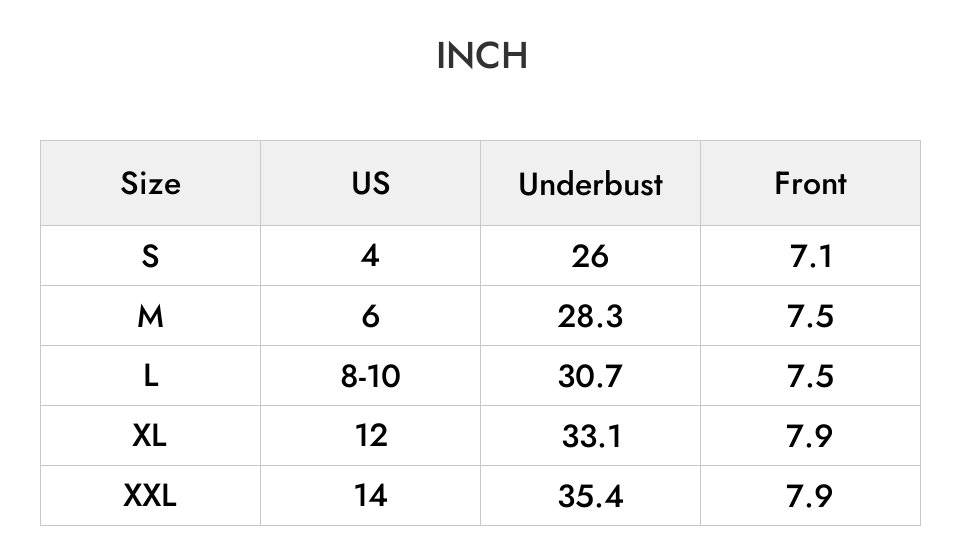The width and height of the screenshot is (960, 540).
Task: Click the underbust value 30.7
Action: 590,375
